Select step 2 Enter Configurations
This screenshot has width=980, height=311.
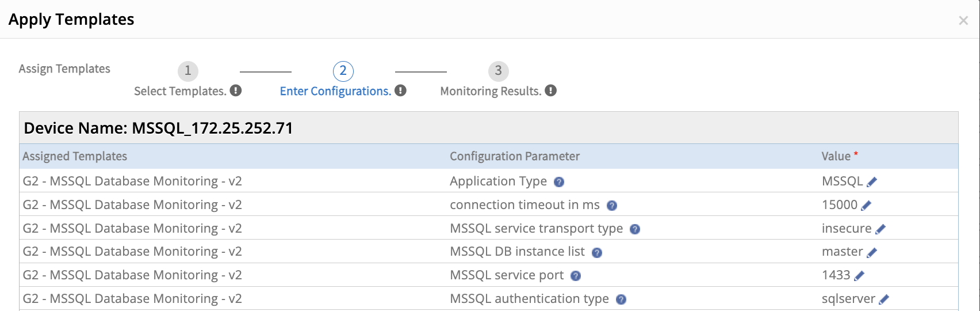tap(343, 71)
